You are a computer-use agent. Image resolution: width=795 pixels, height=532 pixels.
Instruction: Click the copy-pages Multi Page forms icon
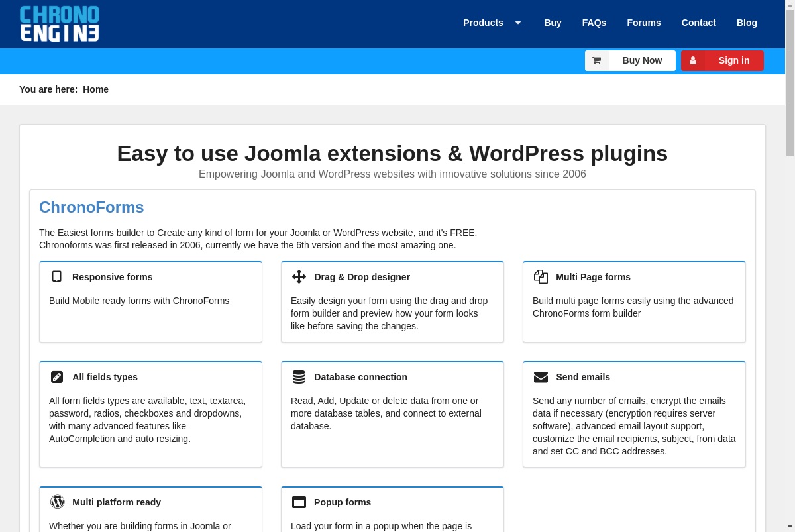point(541,276)
